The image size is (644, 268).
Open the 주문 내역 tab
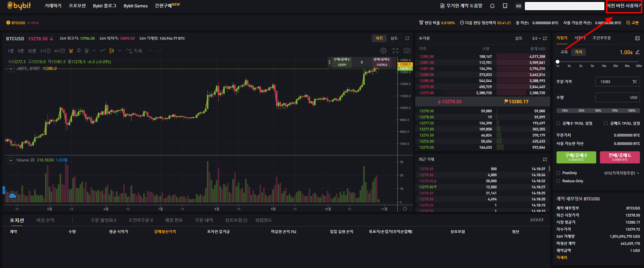click(204, 220)
